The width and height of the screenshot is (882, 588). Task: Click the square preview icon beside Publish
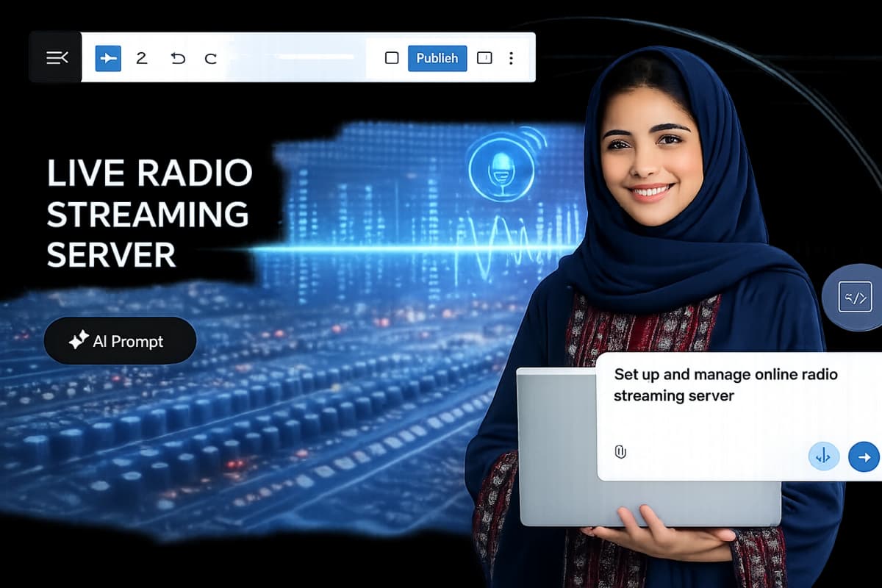(392, 58)
